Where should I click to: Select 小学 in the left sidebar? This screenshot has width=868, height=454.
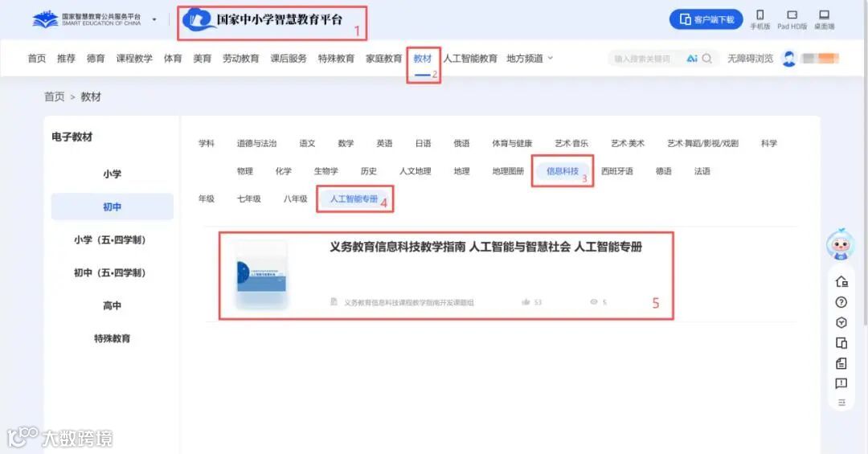coord(112,174)
